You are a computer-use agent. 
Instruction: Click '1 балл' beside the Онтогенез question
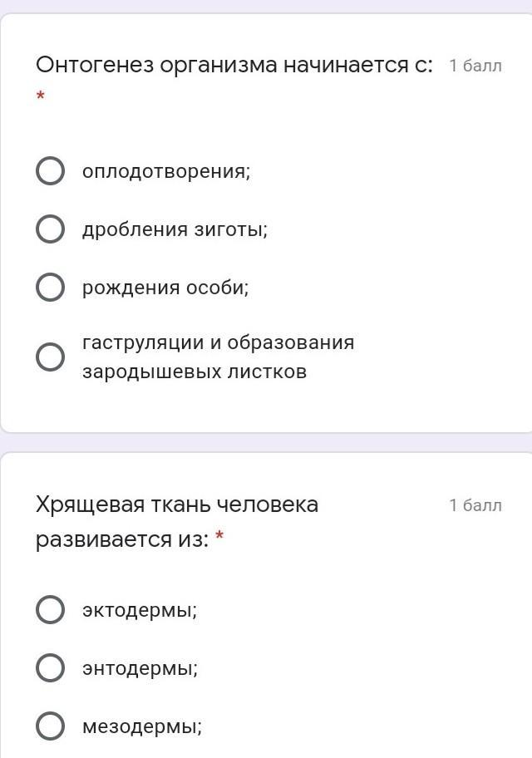click(475, 66)
